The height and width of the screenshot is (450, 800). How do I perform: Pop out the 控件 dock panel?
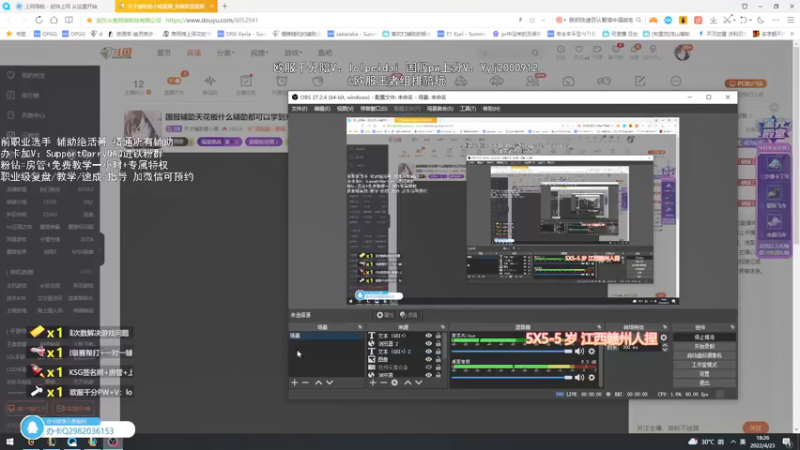click(x=732, y=327)
